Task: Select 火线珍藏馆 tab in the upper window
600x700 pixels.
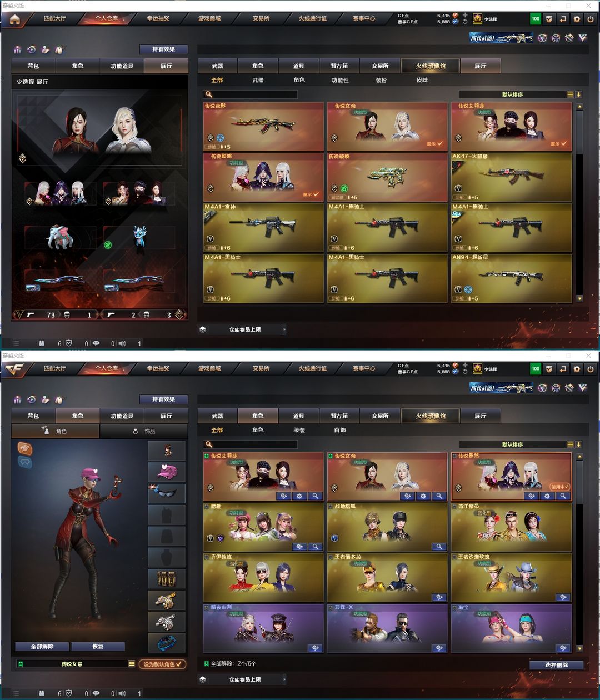Action: 431,66
